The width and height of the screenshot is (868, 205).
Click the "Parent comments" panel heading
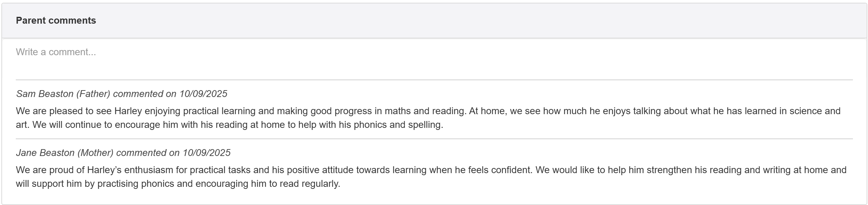56,21
